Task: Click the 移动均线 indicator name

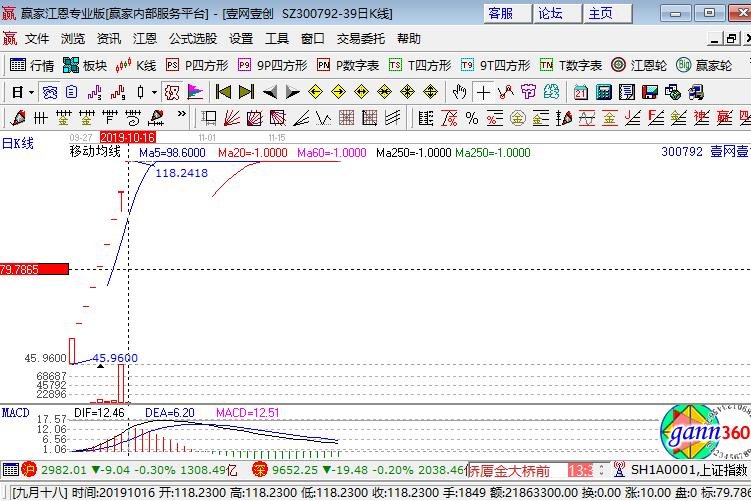Action: [x=95, y=152]
